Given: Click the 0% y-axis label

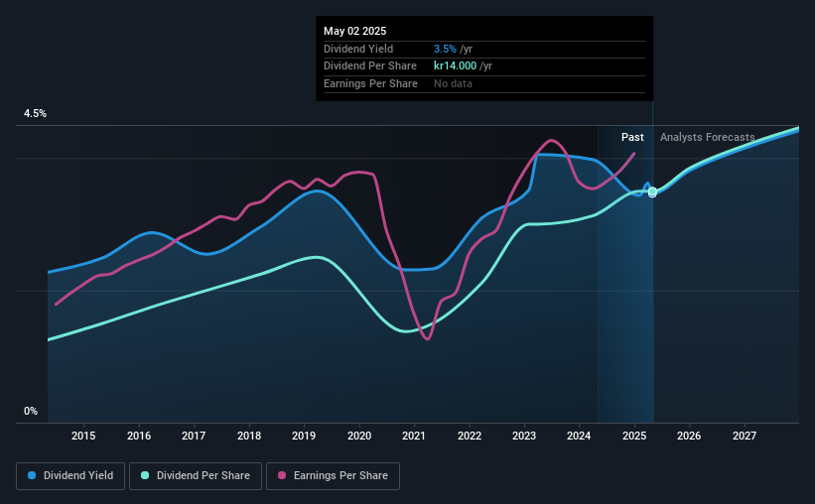Looking at the screenshot, I should click(x=31, y=411).
